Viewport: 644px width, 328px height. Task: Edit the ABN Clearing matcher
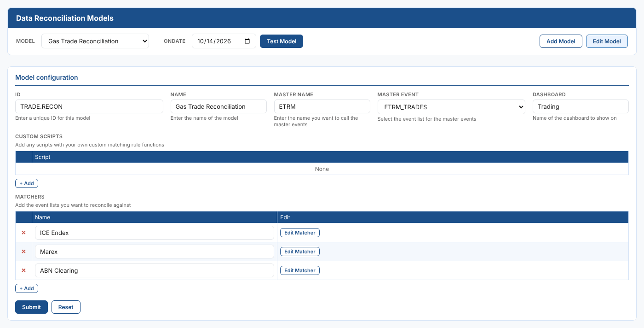click(300, 270)
